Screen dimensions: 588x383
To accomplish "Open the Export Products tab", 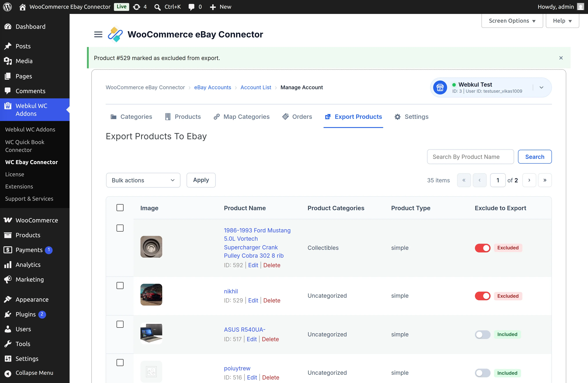I will point(353,117).
